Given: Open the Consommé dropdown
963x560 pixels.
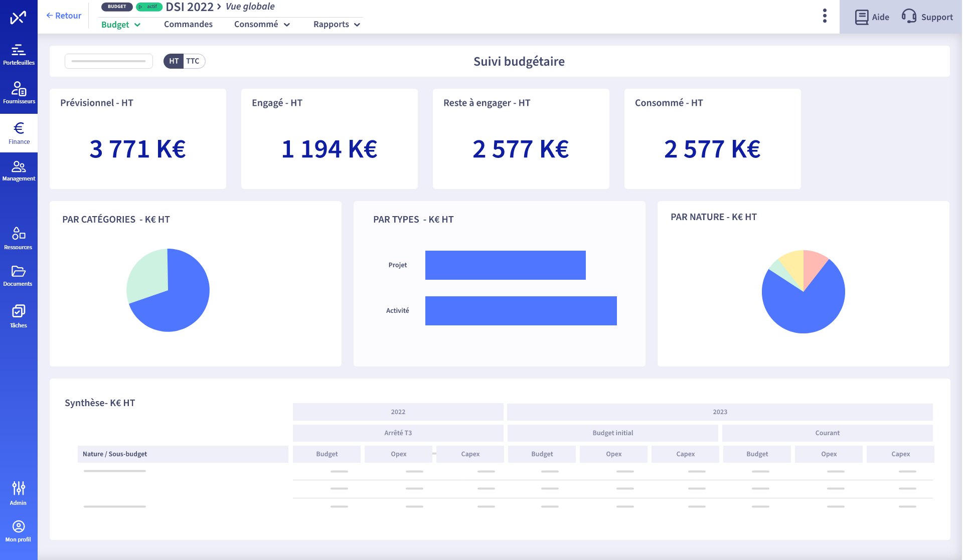Looking at the screenshot, I should [261, 24].
